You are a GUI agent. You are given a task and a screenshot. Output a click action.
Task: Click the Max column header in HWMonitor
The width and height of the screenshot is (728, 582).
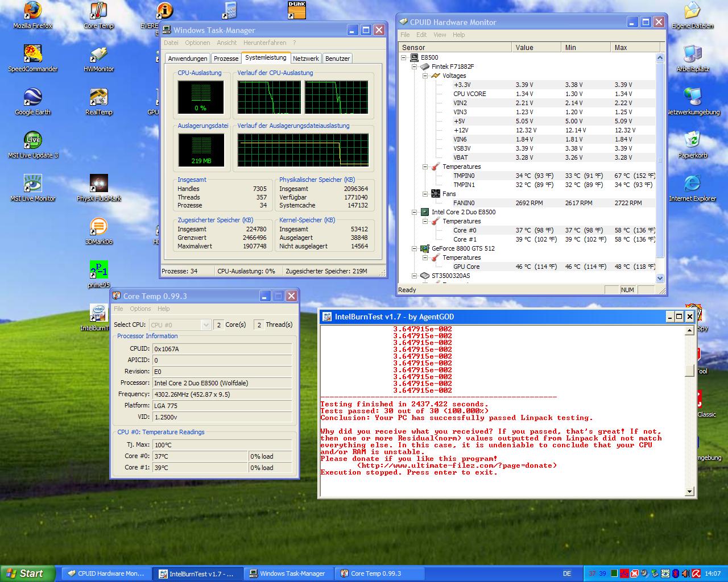(635, 47)
